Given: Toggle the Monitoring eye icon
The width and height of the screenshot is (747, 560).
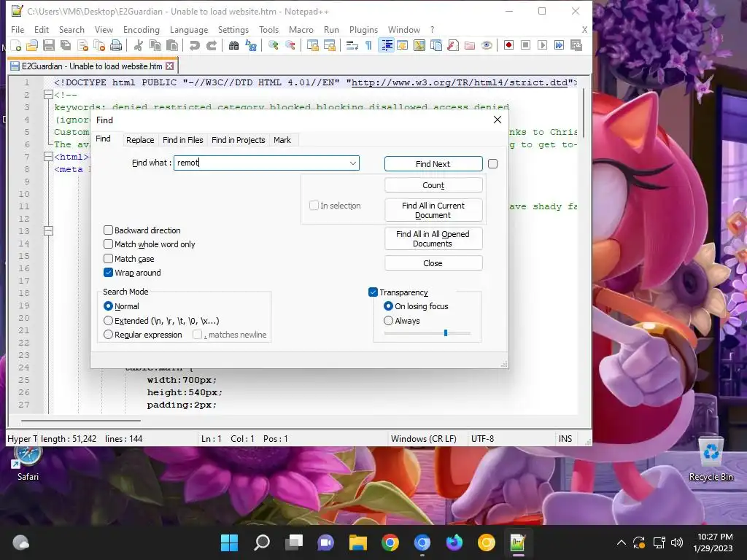Looking at the screenshot, I should (487, 45).
